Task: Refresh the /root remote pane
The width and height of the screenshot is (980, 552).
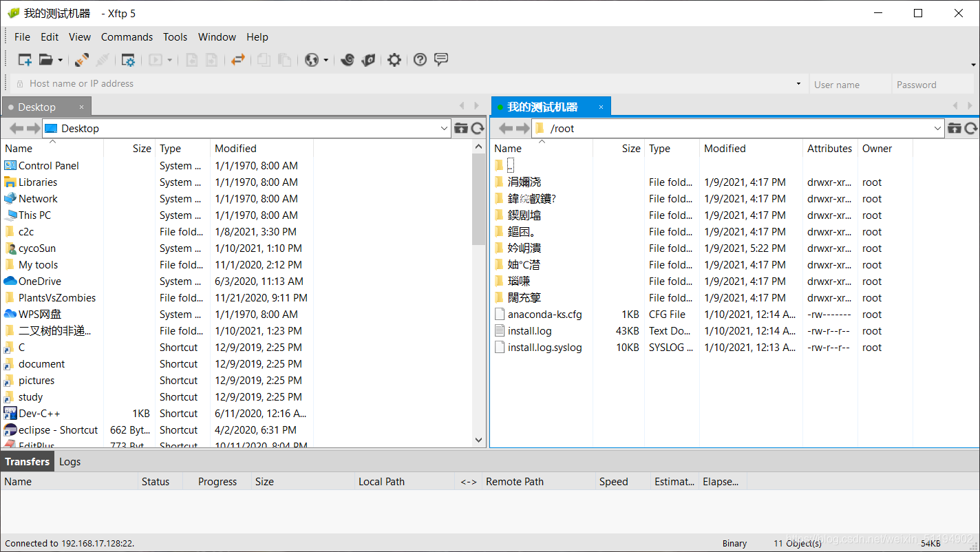Action: tap(971, 128)
